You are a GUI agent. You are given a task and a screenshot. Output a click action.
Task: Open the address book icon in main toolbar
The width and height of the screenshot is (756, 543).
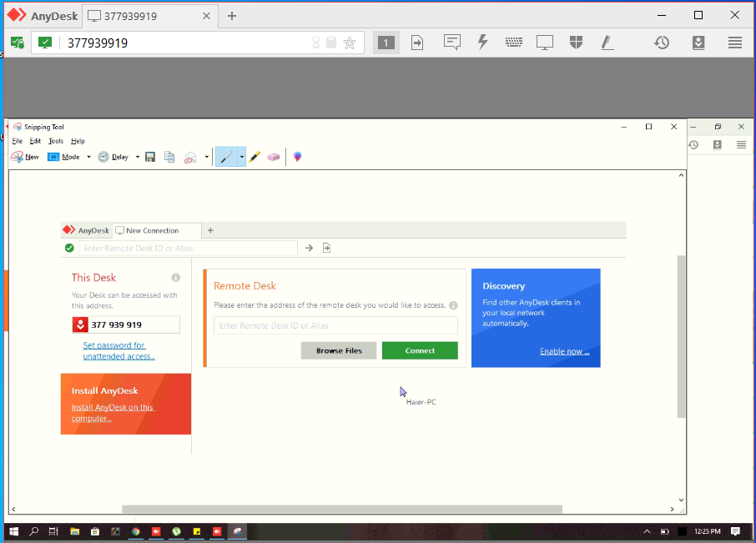[698, 43]
